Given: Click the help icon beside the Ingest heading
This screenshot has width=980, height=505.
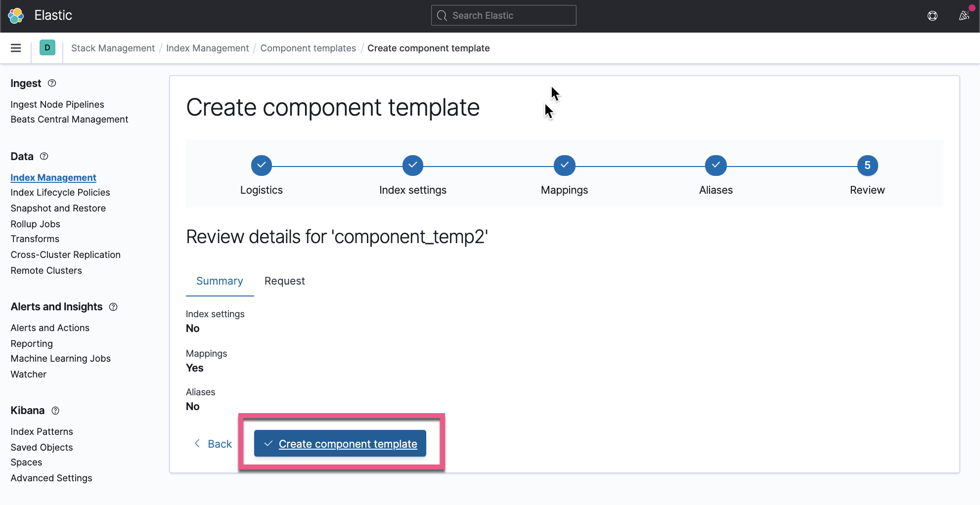Looking at the screenshot, I should pos(52,83).
